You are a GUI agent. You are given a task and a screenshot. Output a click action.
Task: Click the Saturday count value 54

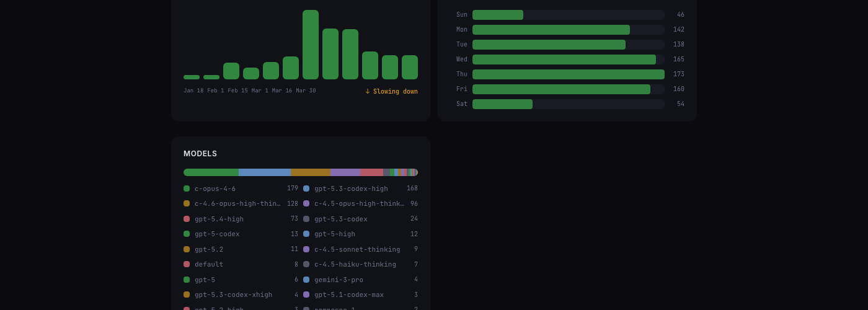pyautogui.click(x=680, y=104)
